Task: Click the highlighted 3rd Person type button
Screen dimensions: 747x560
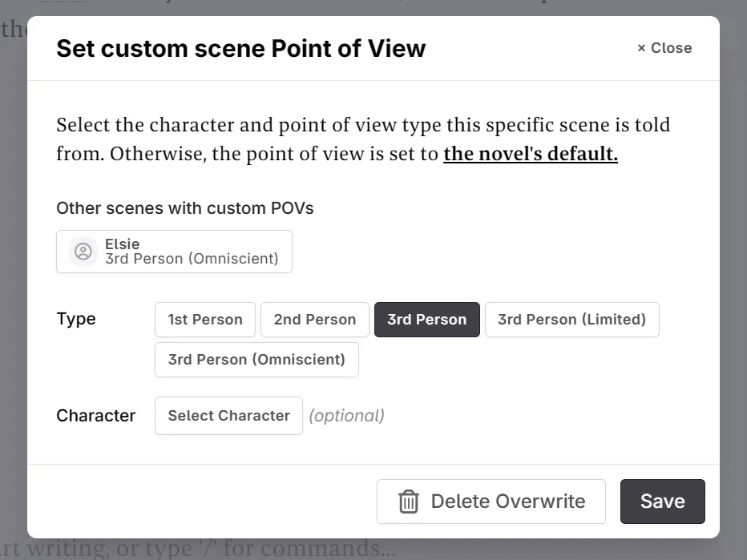Action: tap(426, 319)
